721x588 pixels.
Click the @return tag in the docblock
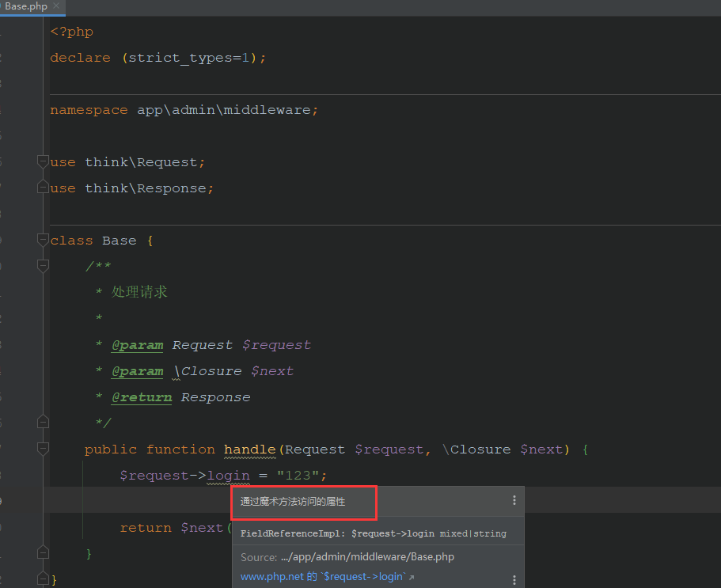(x=141, y=397)
